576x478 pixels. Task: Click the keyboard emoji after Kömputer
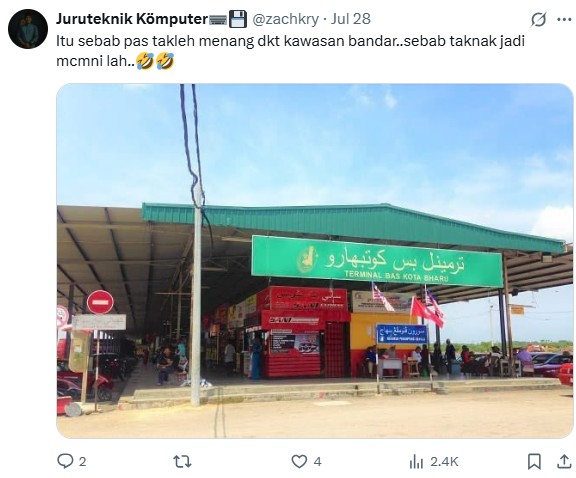pyautogui.click(x=218, y=20)
